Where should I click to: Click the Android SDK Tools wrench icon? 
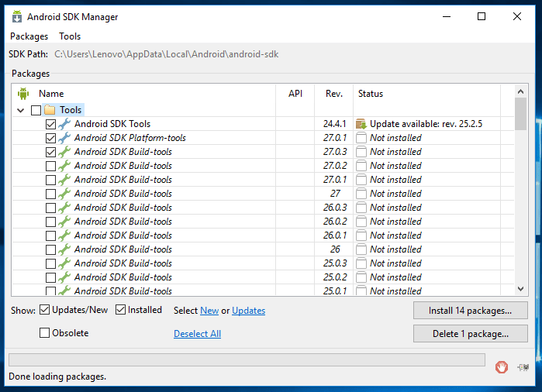tap(64, 124)
